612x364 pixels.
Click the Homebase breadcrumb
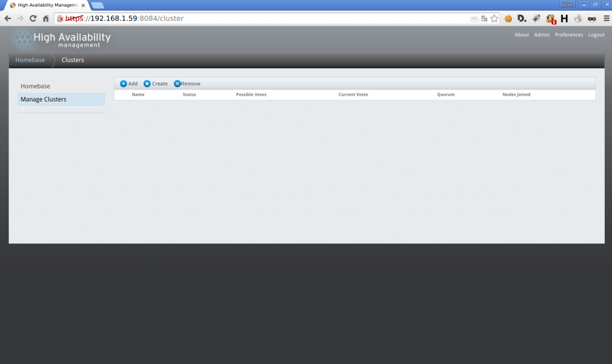coord(30,60)
